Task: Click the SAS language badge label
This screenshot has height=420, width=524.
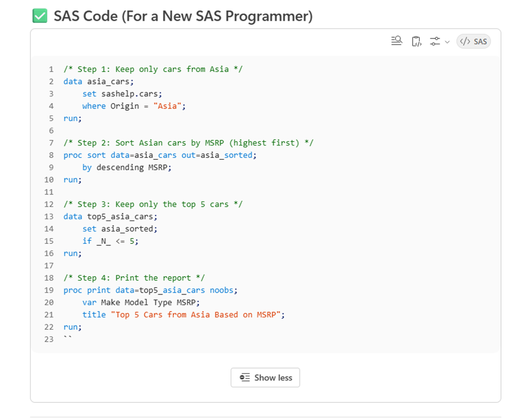Action: click(x=480, y=42)
